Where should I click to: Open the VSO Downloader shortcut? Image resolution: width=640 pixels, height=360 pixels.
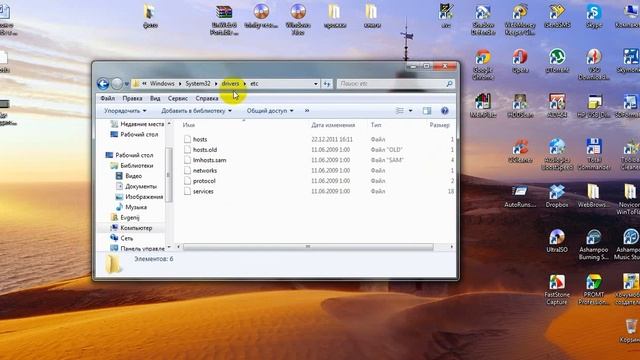tap(594, 65)
